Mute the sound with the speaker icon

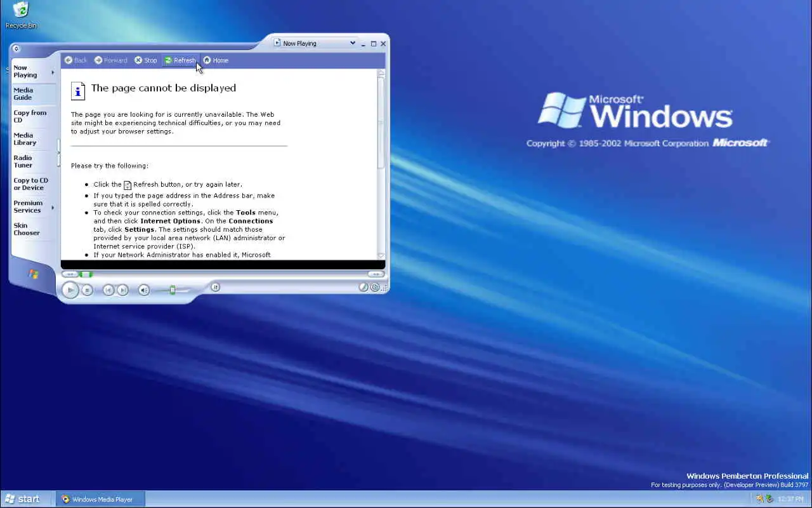tap(144, 290)
